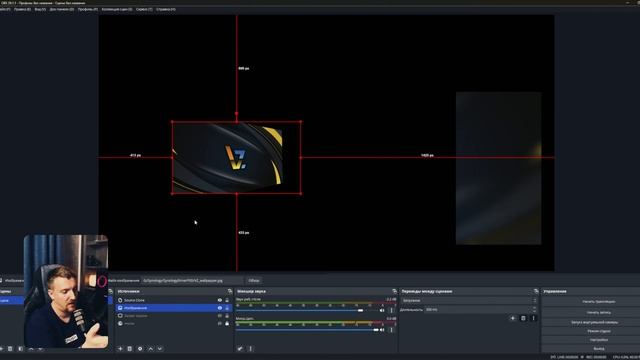640x360 pixels.
Task: Toggle visibility of the Source Clone source
Action: 220,300
